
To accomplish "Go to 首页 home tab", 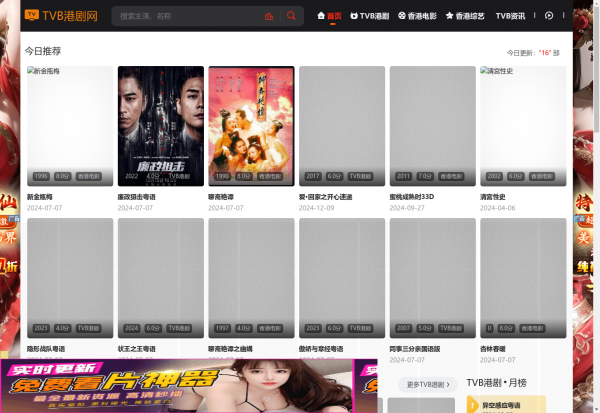I will [x=329, y=16].
